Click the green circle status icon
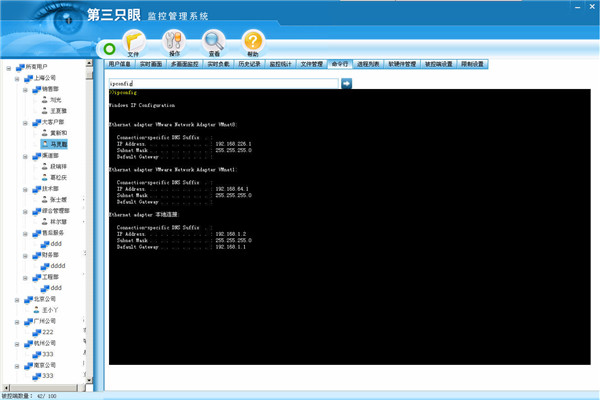Screen dimensions: 600x400 pos(107,49)
